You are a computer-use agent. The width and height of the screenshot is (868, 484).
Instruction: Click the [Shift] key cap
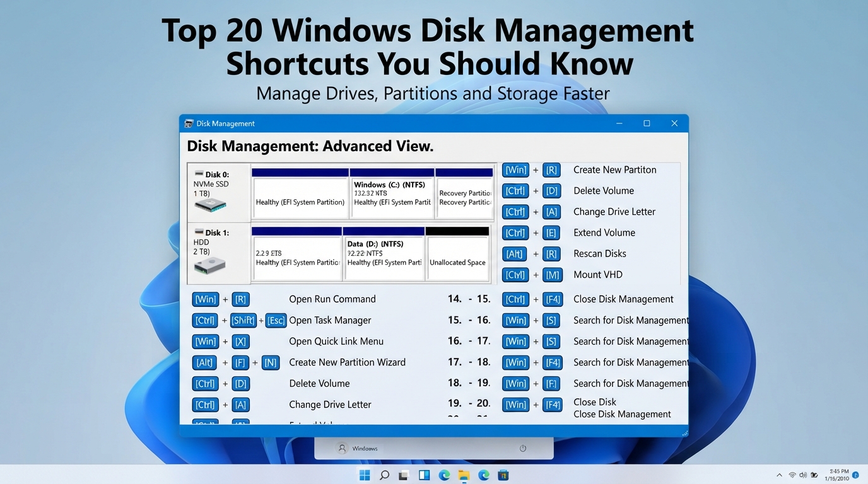tap(243, 320)
